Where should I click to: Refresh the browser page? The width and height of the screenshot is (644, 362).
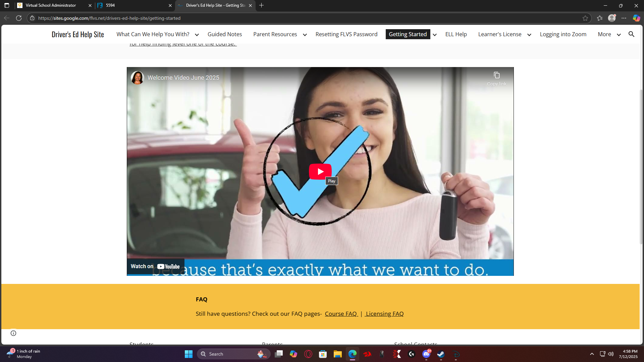pyautogui.click(x=19, y=18)
